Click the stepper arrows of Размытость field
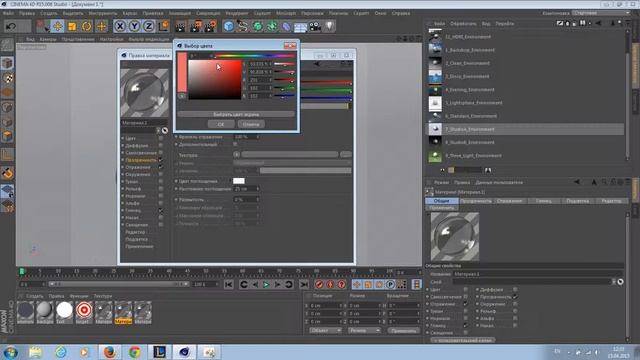Viewport: 640px width, 360px height. [258, 200]
